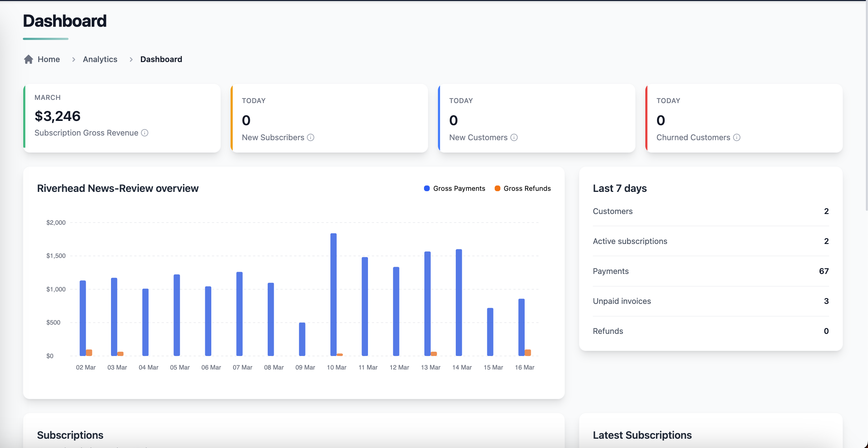Click the orange Gross Refunds legend dot
This screenshot has width=868, height=448.
pyautogui.click(x=497, y=188)
